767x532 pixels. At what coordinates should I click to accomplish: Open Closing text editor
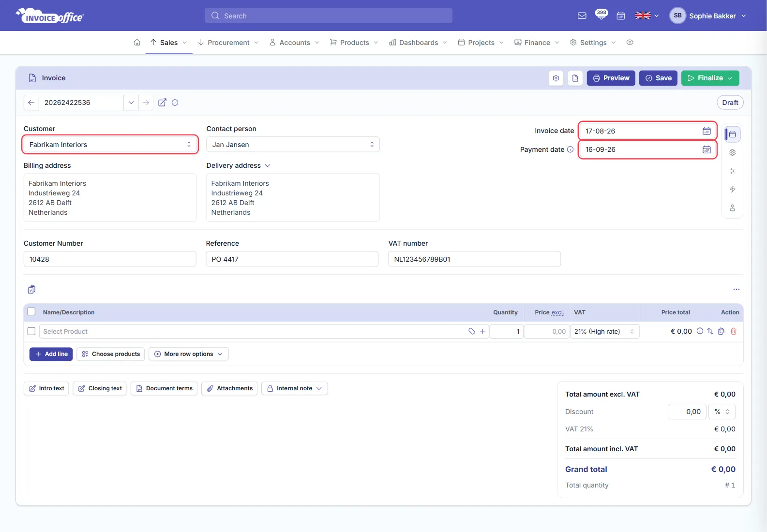[x=100, y=388]
